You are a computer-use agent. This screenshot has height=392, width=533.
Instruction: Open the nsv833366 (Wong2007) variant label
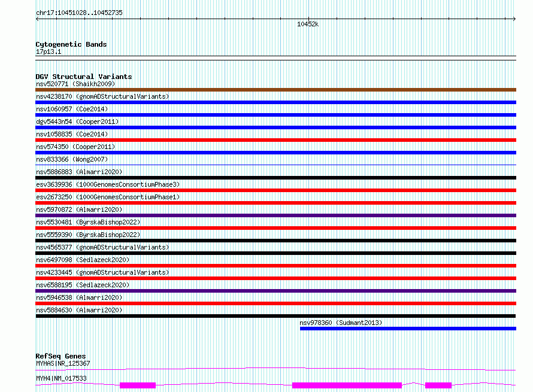click(x=72, y=159)
